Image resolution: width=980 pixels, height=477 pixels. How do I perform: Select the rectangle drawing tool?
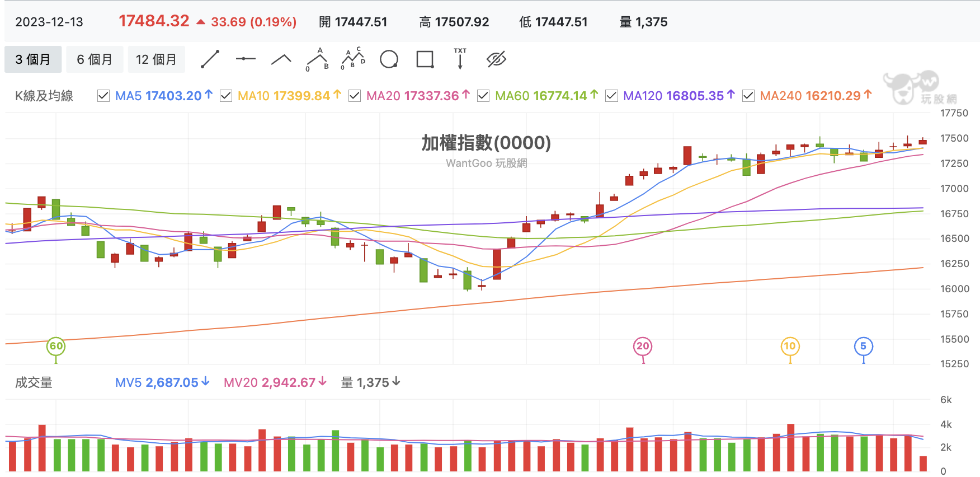pos(425,59)
